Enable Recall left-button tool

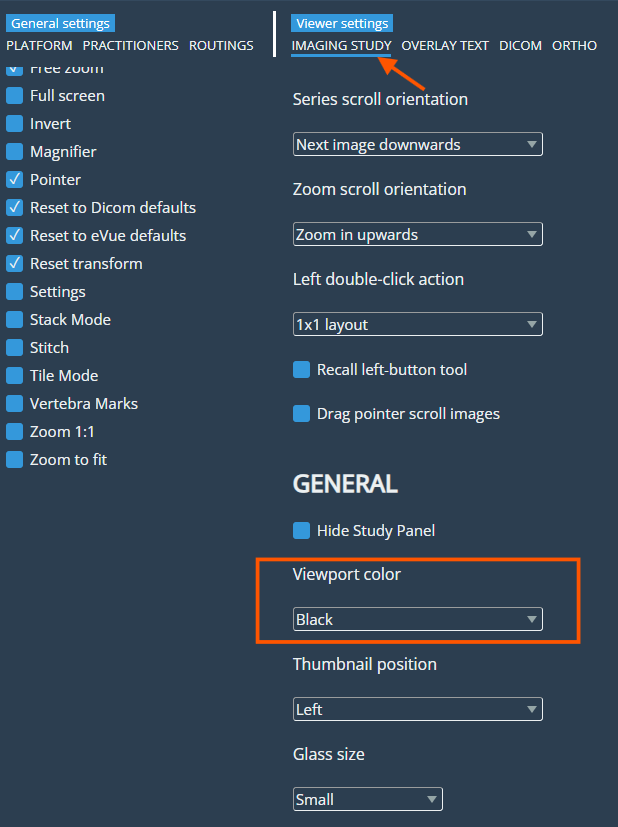pos(301,370)
